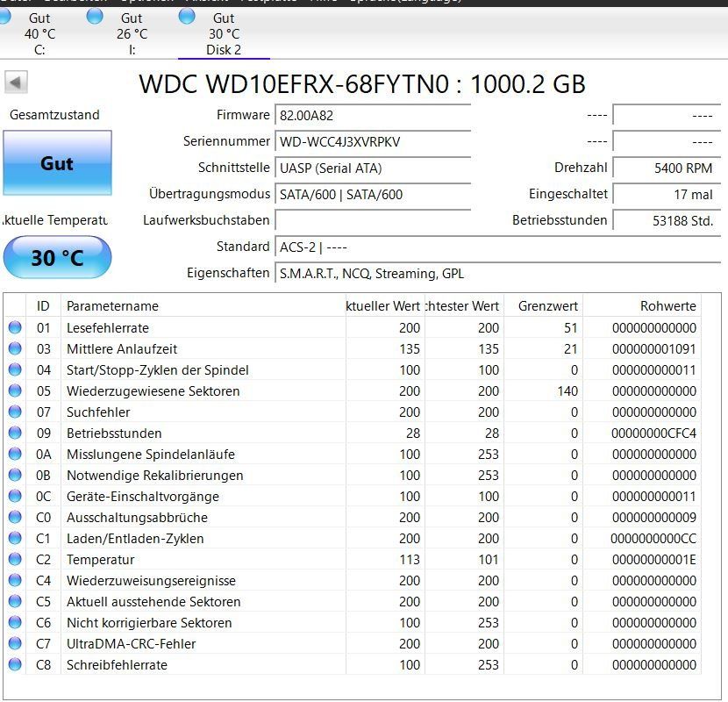
Task: Click status orb for Aktuell ausstehende Sektoren
Action: (15, 601)
